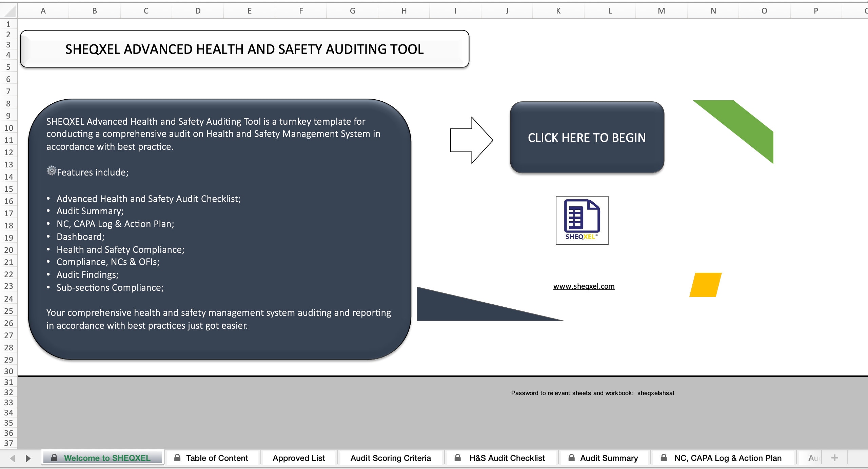The height and width of the screenshot is (469, 868).
Task: Open the www.sheqxel.com link
Action: coord(584,286)
